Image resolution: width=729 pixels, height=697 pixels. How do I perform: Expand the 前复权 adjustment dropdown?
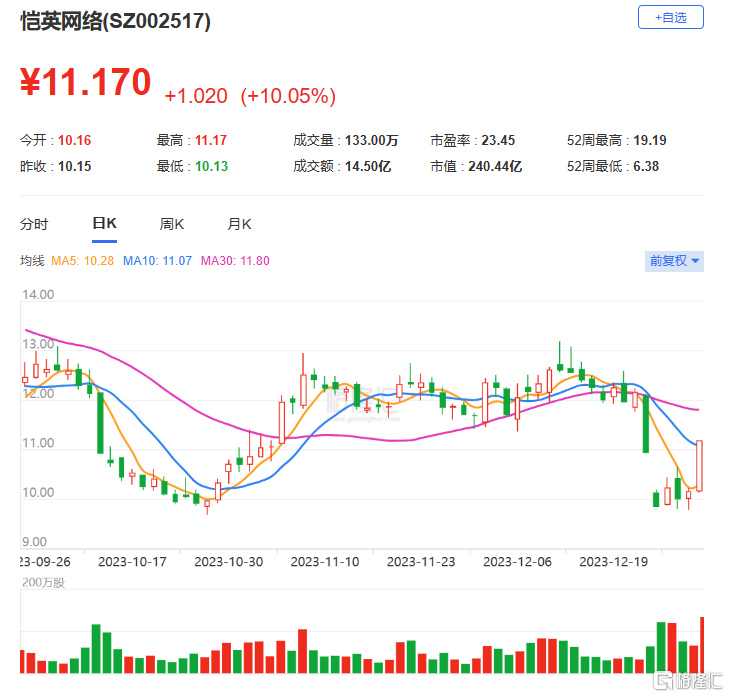pos(674,261)
